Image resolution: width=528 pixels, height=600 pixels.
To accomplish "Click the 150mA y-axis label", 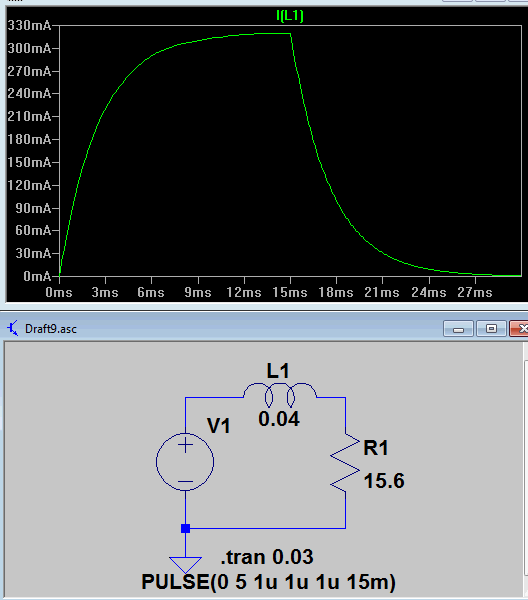I will tap(29, 162).
